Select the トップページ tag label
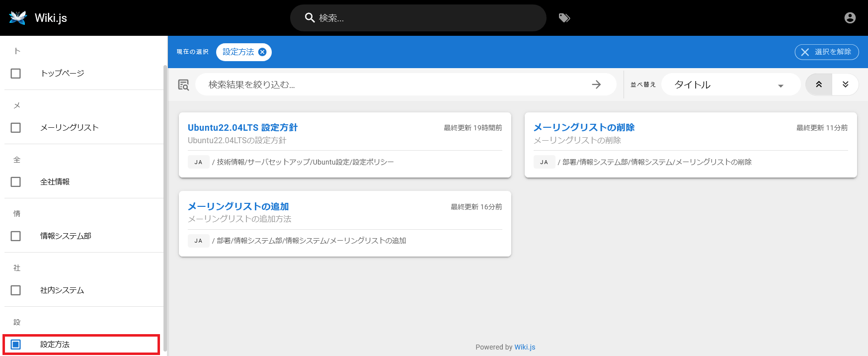Image resolution: width=868 pixels, height=356 pixels. (x=62, y=73)
